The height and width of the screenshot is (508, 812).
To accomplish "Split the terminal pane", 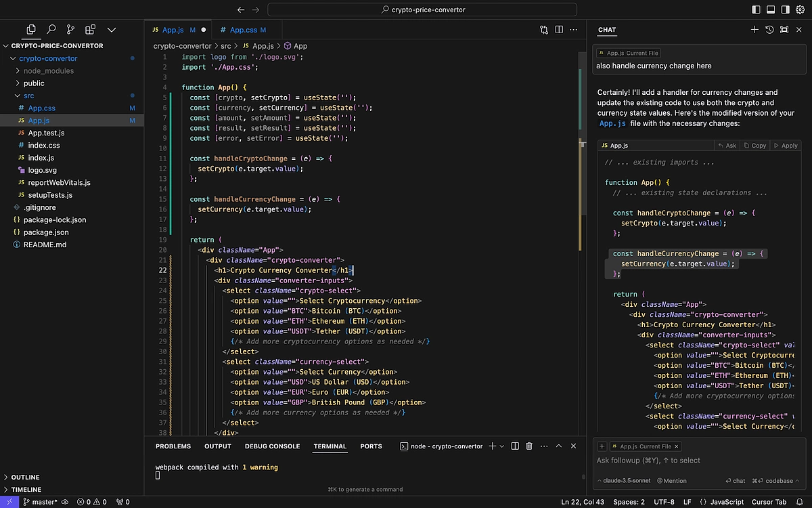I will pyautogui.click(x=515, y=446).
